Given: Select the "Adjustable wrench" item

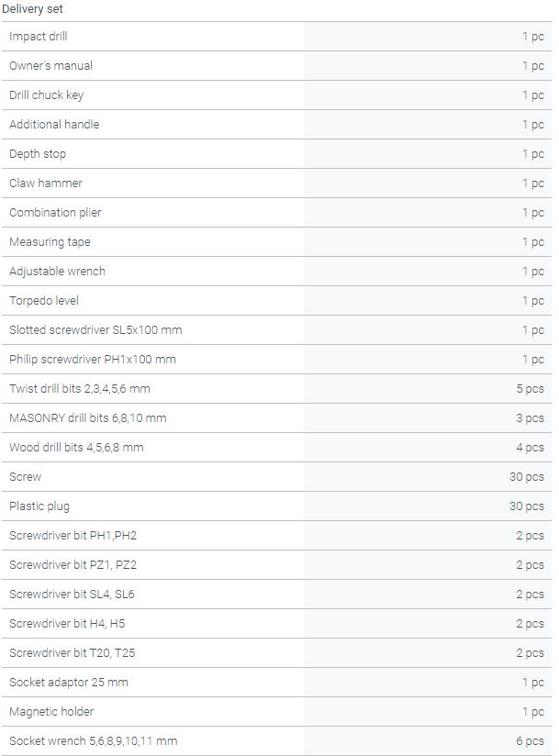Looking at the screenshot, I should pyautogui.click(x=57, y=272).
